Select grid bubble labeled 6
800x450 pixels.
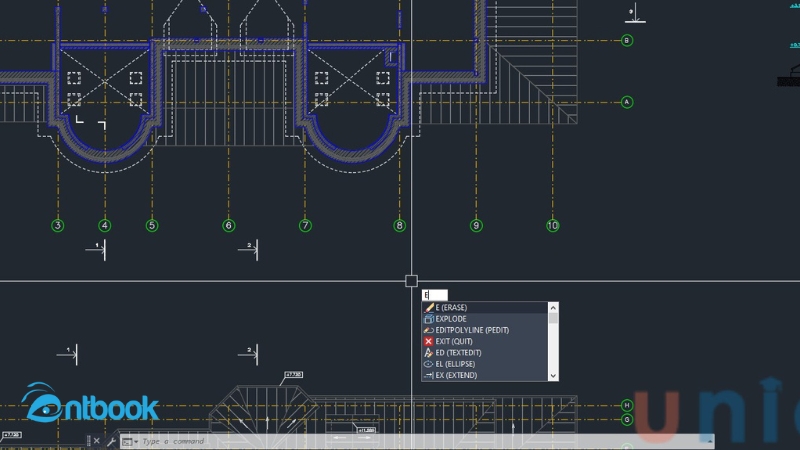(x=229, y=226)
